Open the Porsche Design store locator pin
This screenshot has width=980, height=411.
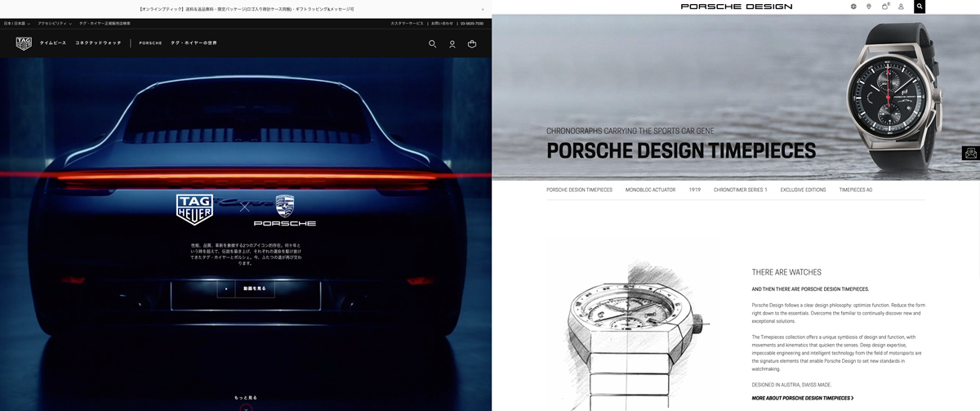(869, 7)
